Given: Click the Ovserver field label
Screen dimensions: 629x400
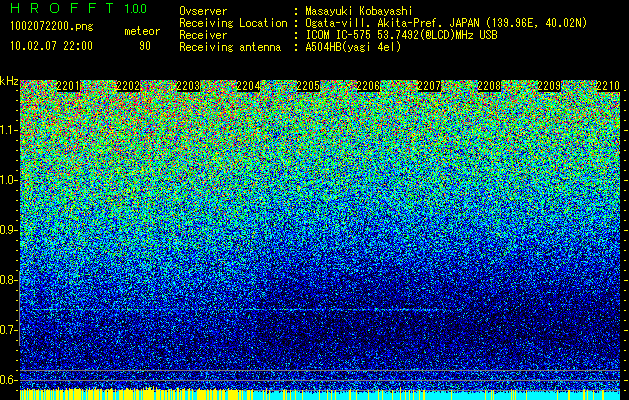Looking at the screenshot, I should pos(203,11).
